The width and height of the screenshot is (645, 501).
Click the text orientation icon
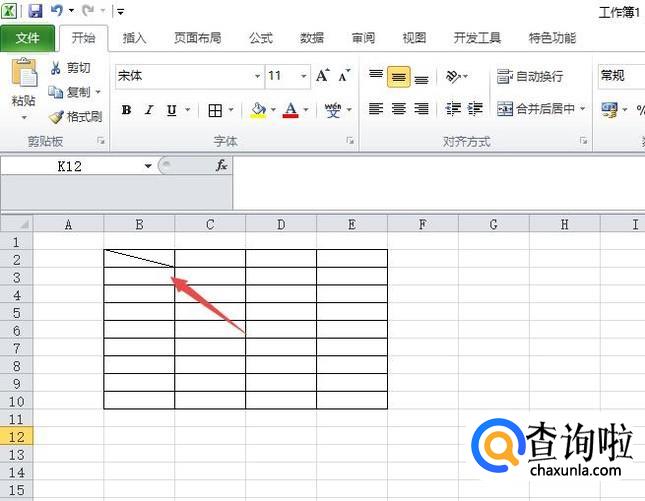453,77
